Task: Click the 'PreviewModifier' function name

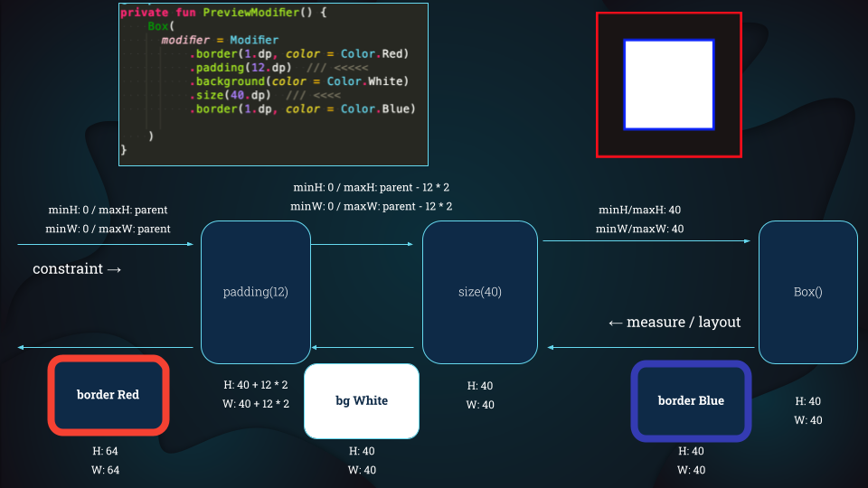Action: click(251, 12)
